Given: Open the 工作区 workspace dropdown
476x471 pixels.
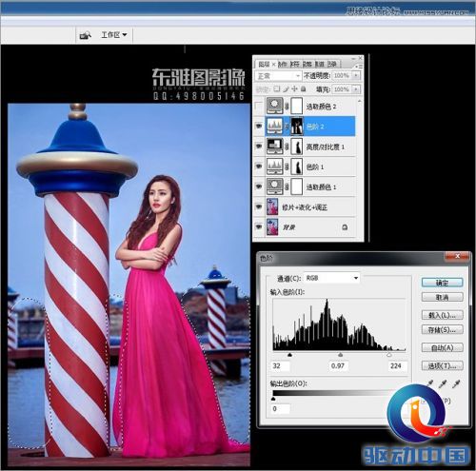Looking at the screenshot, I should click(x=114, y=34).
